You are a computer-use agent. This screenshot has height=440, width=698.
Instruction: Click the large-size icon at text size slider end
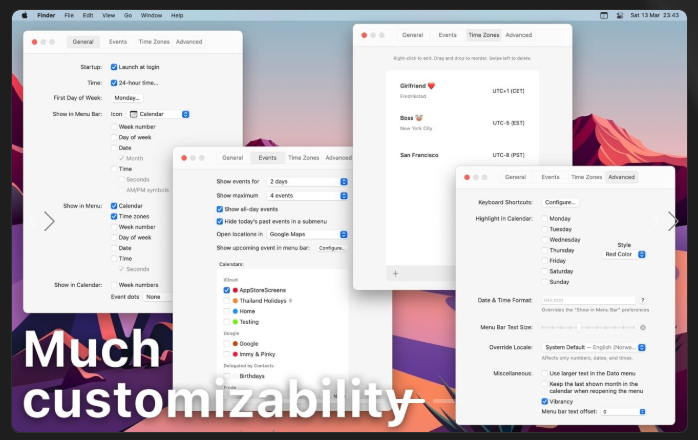pyautogui.click(x=643, y=327)
